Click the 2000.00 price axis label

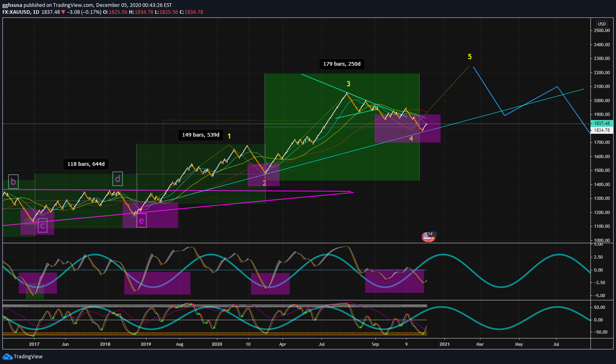[x=602, y=101]
